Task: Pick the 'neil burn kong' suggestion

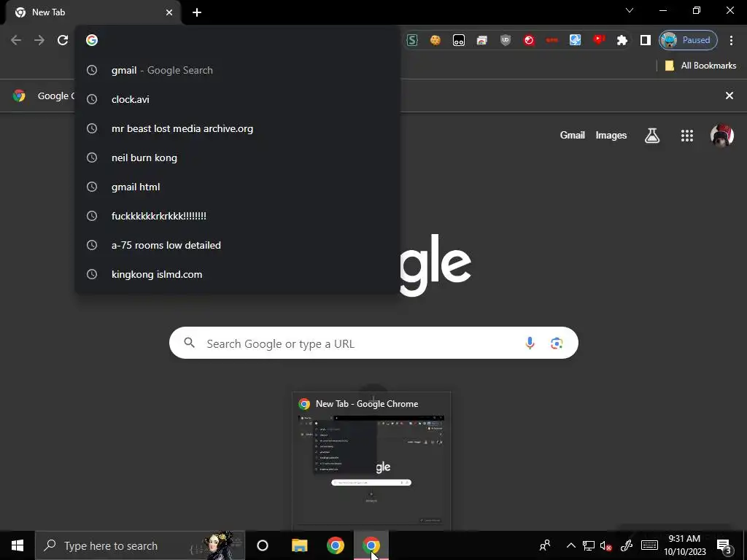Action: coord(237,157)
